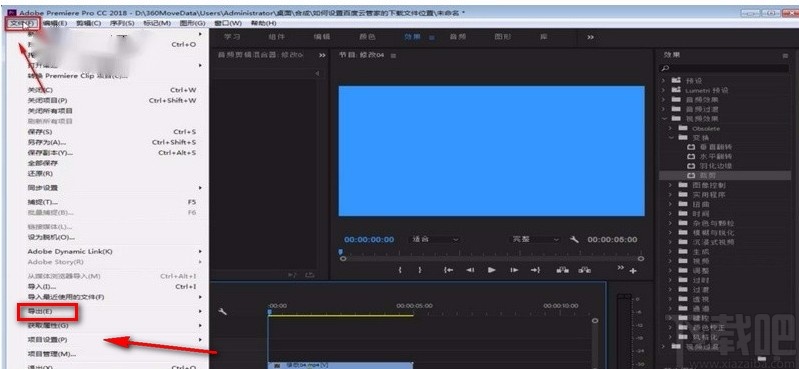Viewport: 799px width, 369px height.
Task: Open the 图形(G) menu
Action: [x=193, y=23]
